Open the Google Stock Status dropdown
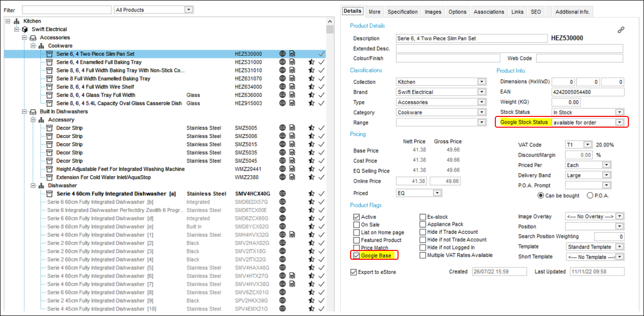This screenshot has height=316, width=644. tap(620, 122)
